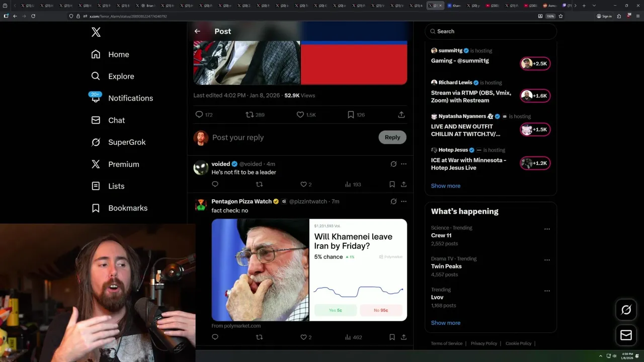The image size is (644, 362).
Task: Click the 52.9K Views count
Action: pos(299,95)
